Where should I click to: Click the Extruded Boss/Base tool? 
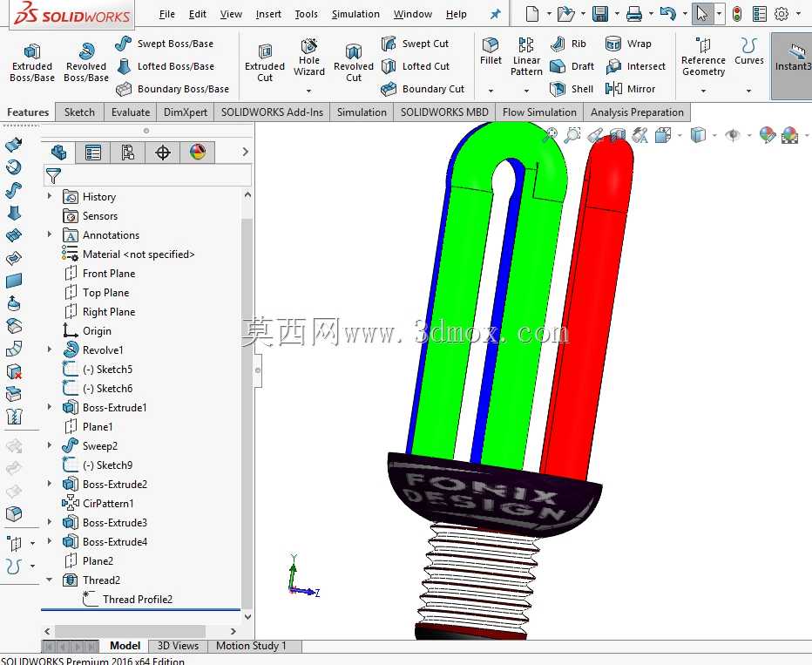pyautogui.click(x=32, y=63)
